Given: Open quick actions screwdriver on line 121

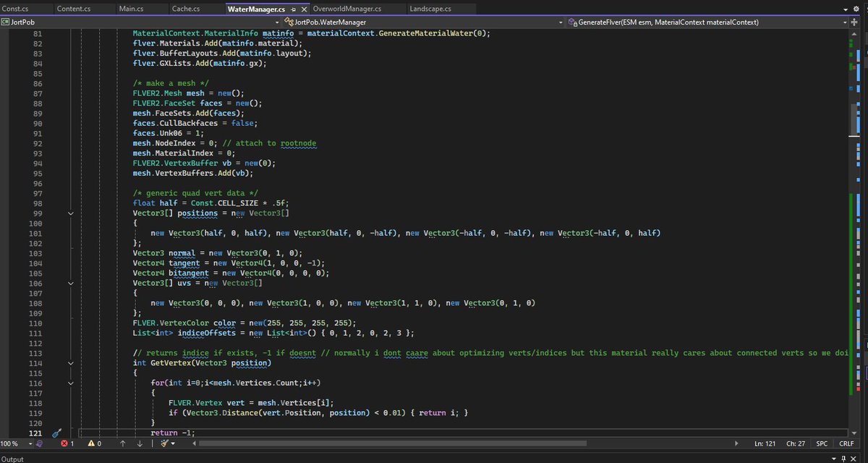Looking at the screenshot, I should coord(56,433).
